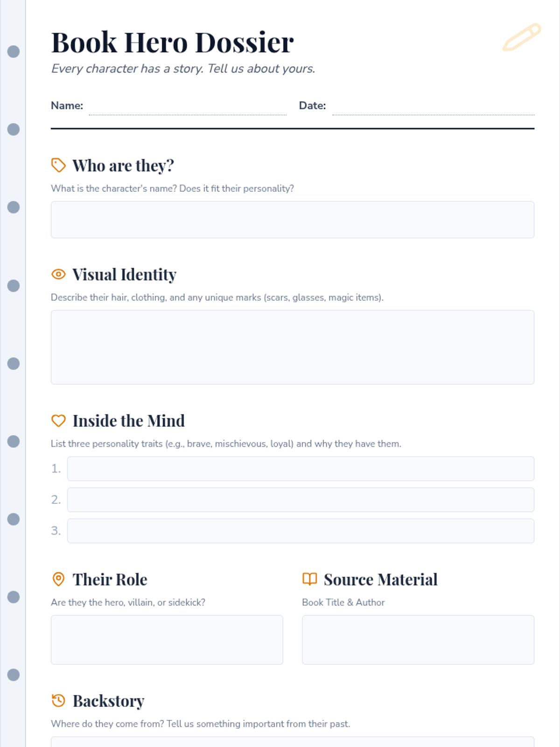Click the tag icon beside Who are they?

(x=58, y=165)
